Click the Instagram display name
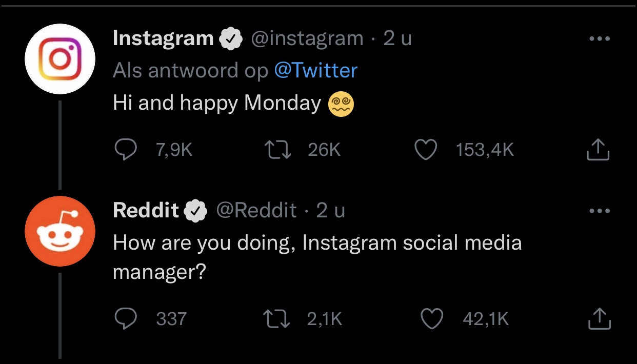This screenshot has height=364, width=637. pos(163,38)
